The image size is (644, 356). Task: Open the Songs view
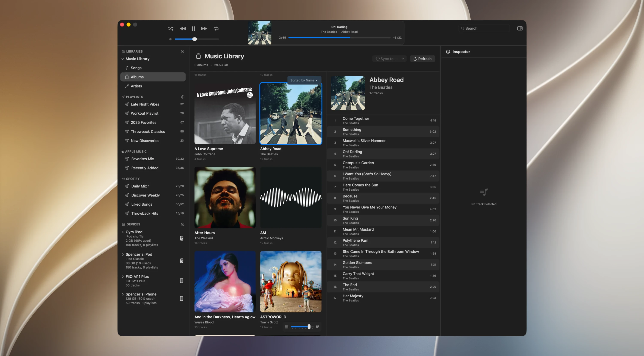coord(153,68)
